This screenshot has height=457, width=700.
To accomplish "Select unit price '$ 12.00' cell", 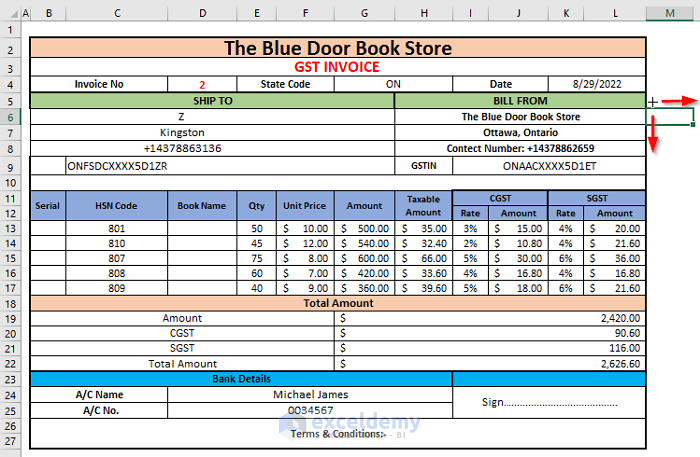I will click(x=305, y=244).
